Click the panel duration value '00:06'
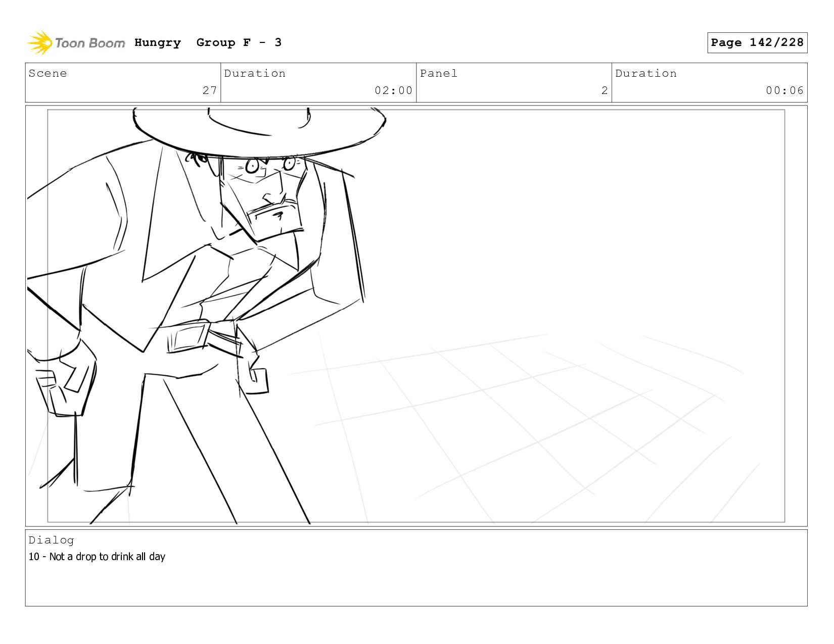The width and height of the screenshot is (834, 644). tap(784, 90)
